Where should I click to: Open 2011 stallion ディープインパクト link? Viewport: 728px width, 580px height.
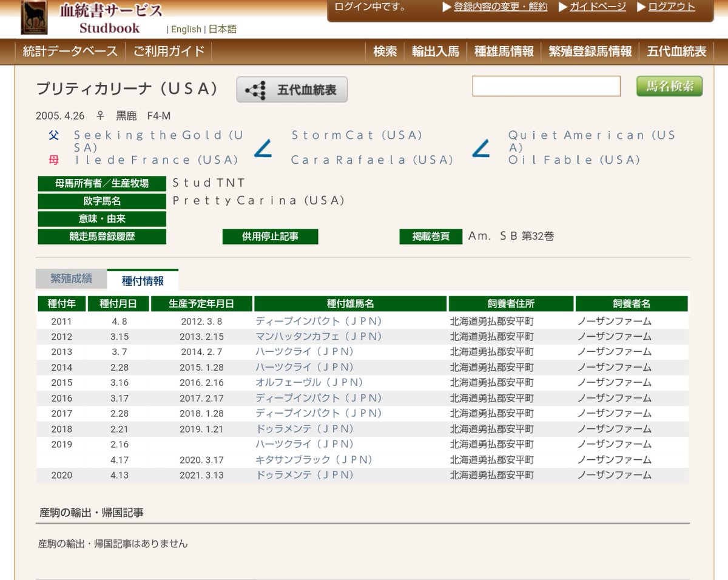(x=318, y=321)
